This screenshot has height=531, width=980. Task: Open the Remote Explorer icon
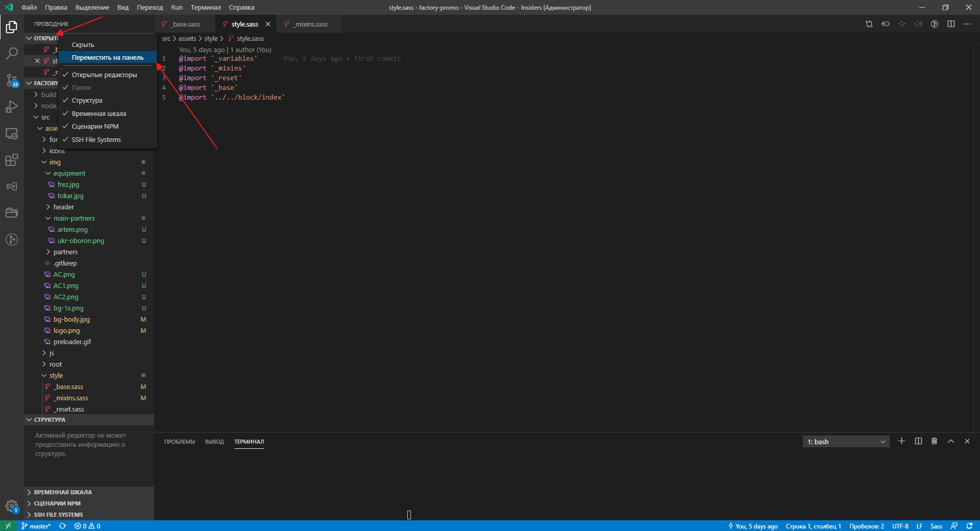click(12, 133)
